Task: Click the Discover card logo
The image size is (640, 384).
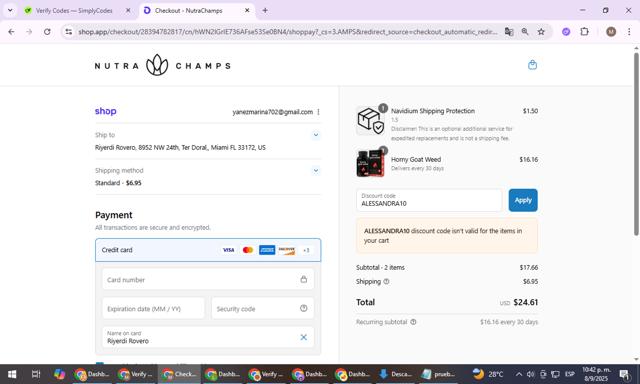Action: click(287, 250)
